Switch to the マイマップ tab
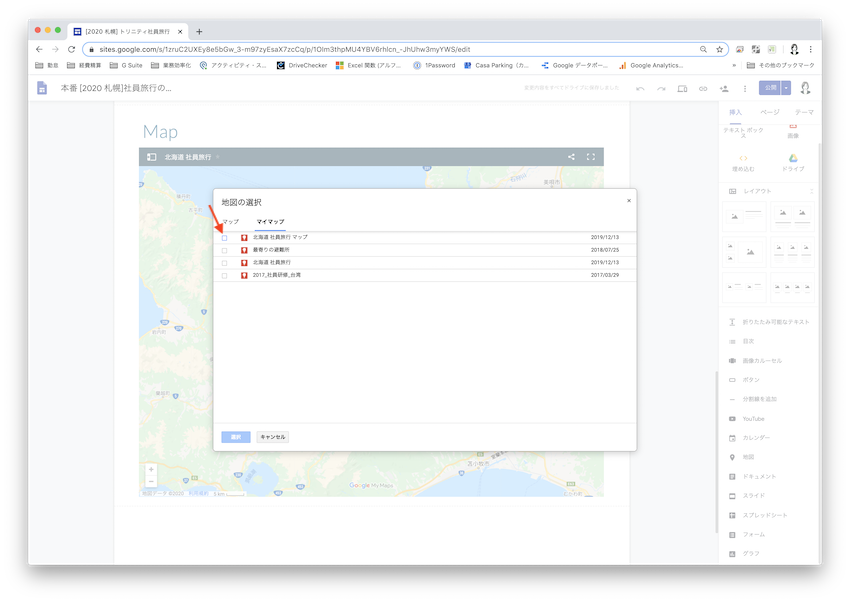 (x=270, y=221)
